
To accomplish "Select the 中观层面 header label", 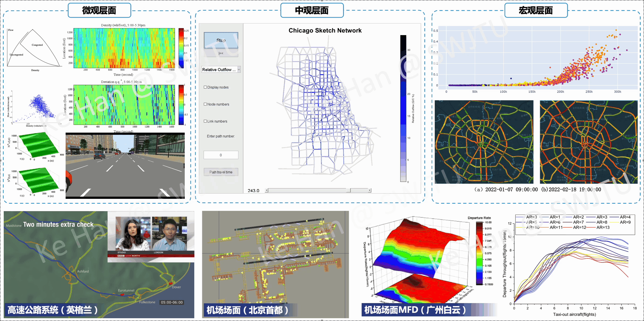I will pos(312,10).
